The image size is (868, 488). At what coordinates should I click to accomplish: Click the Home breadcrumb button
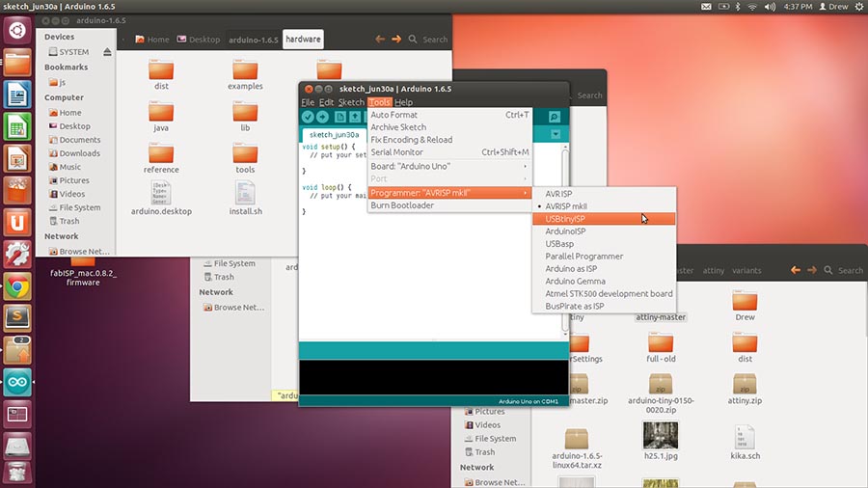coord(152,40)
